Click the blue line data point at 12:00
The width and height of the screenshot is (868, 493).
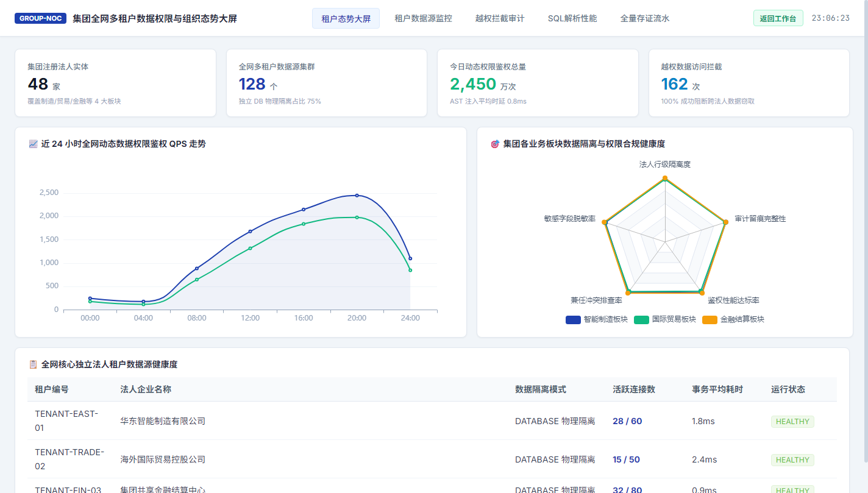pos(250,231)
